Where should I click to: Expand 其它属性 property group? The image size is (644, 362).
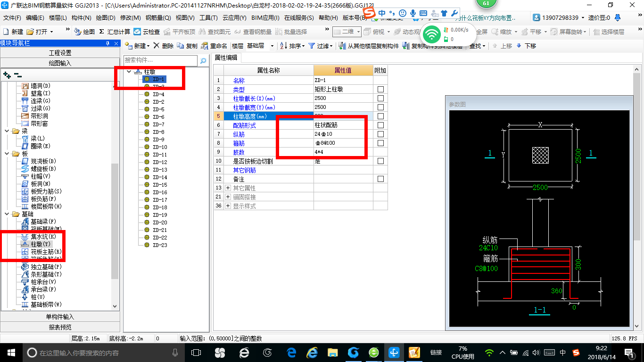pos(228,188)
